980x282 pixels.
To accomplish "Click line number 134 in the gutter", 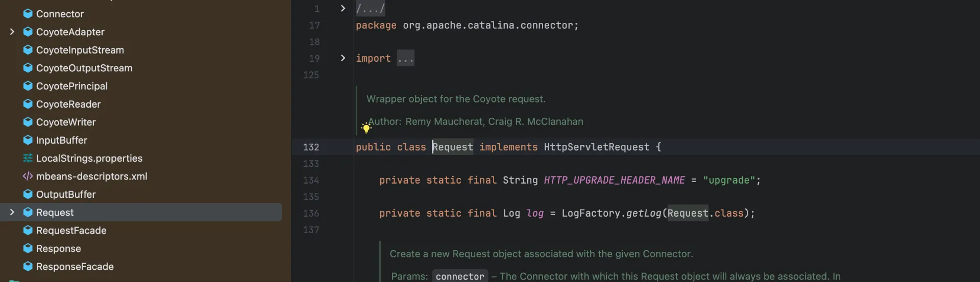I will [x=311, y=181].
